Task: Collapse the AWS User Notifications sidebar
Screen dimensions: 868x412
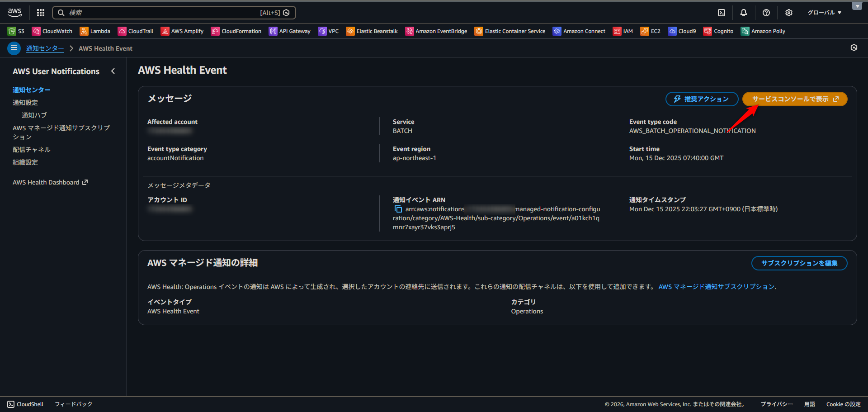Action: (113, 71)
